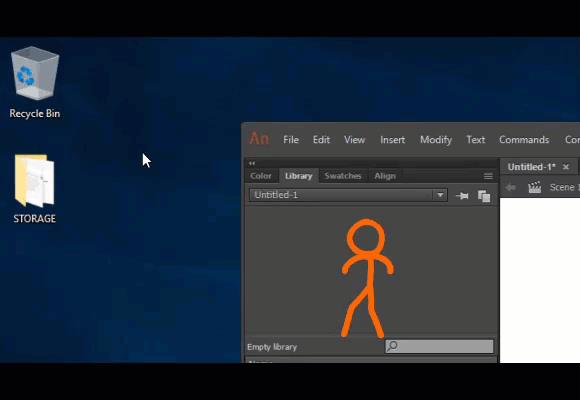The image size is (580, 400).
Task: Open the Library panel options menu
Action: tap(488, 176)
